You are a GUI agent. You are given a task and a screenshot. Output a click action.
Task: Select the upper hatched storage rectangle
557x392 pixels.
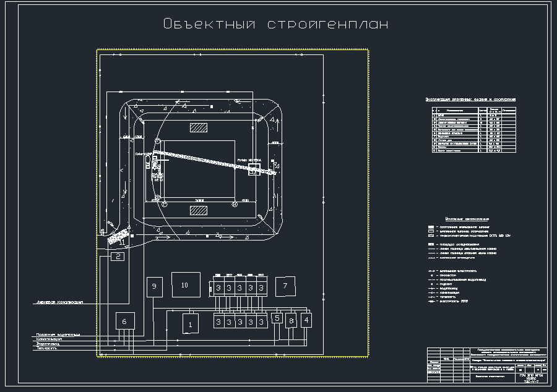(199, 128)
